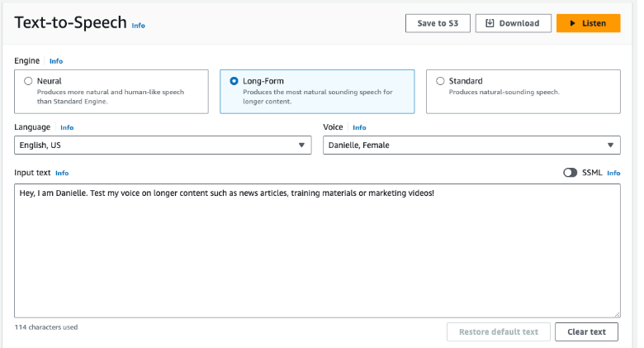
Task: Open the Voice Info link
Action: tap(359, 128)
